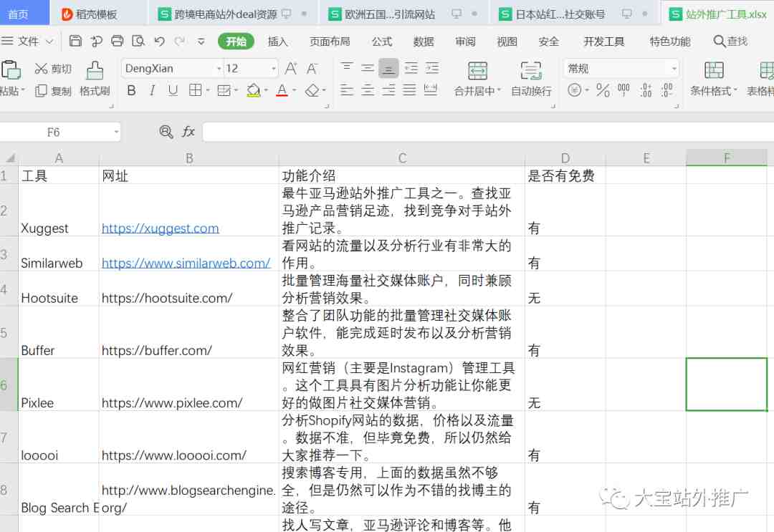Open Print Preview from quick access toolbar
Image resolution: width=774 pixels, height=532 pixels.
point(138,41)
